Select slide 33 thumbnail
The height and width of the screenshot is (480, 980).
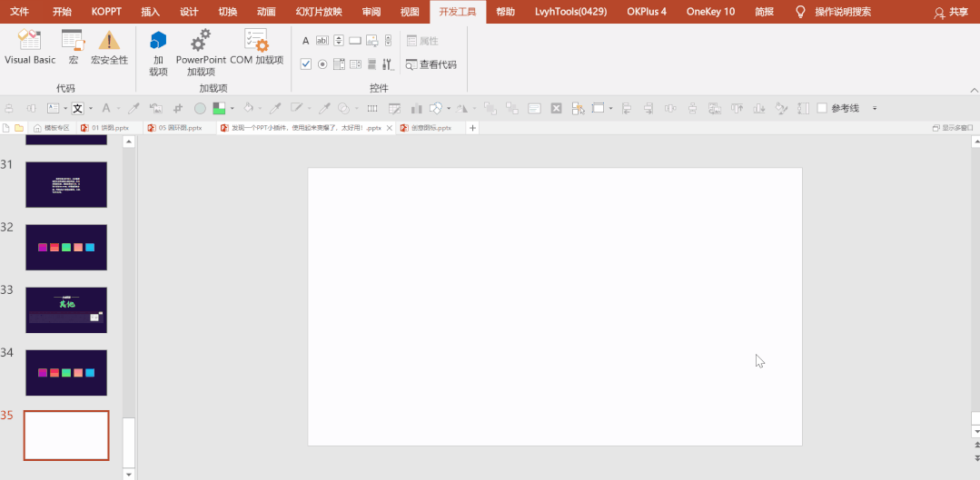click(x=66, y=310)
